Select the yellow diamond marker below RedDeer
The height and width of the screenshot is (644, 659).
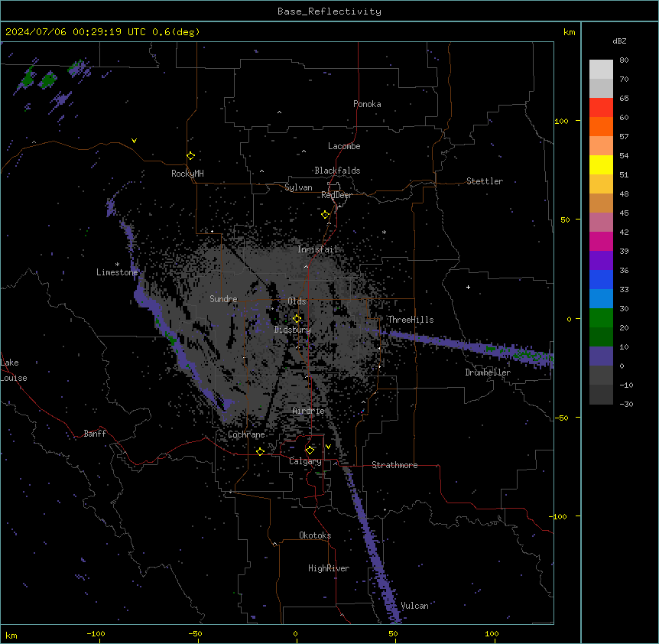(325, 215)
